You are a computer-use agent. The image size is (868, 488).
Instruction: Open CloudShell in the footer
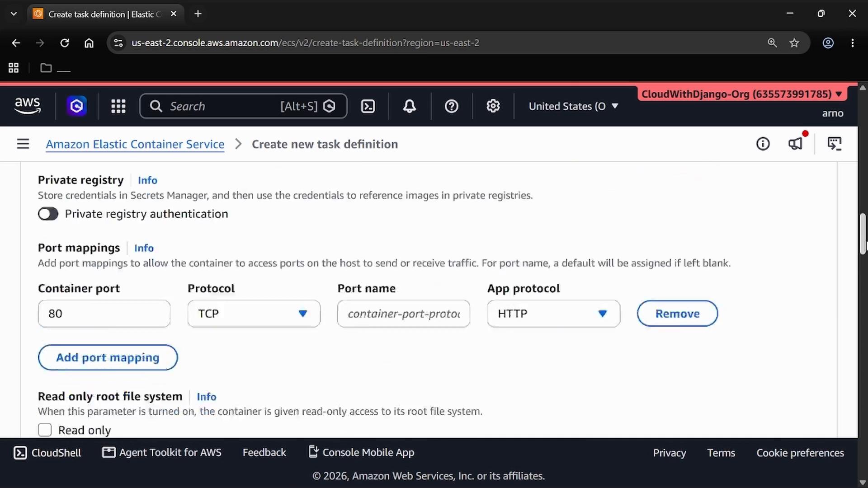[x=47, y=453]
